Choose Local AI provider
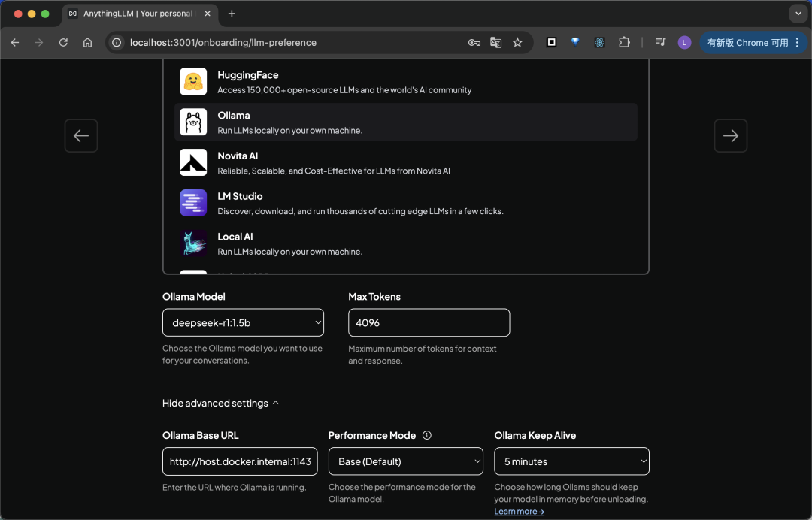This screenshot has height=520, width=812. pos(405,243)
